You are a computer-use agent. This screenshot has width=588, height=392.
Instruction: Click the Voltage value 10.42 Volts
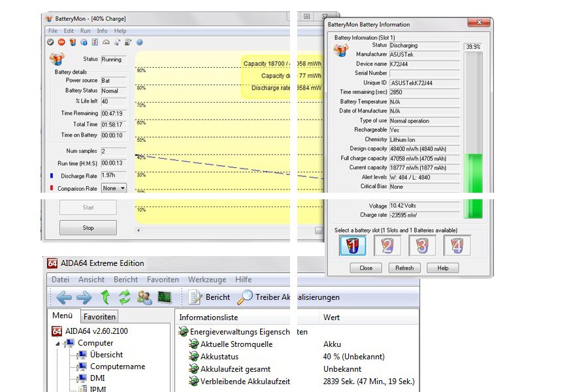coord(425,206)
